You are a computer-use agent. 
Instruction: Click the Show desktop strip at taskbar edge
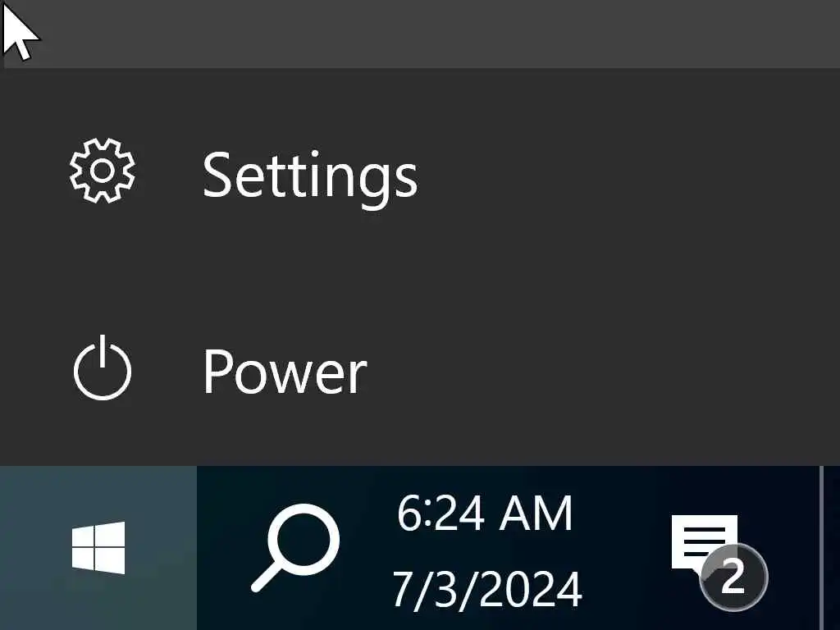(832, 547)
